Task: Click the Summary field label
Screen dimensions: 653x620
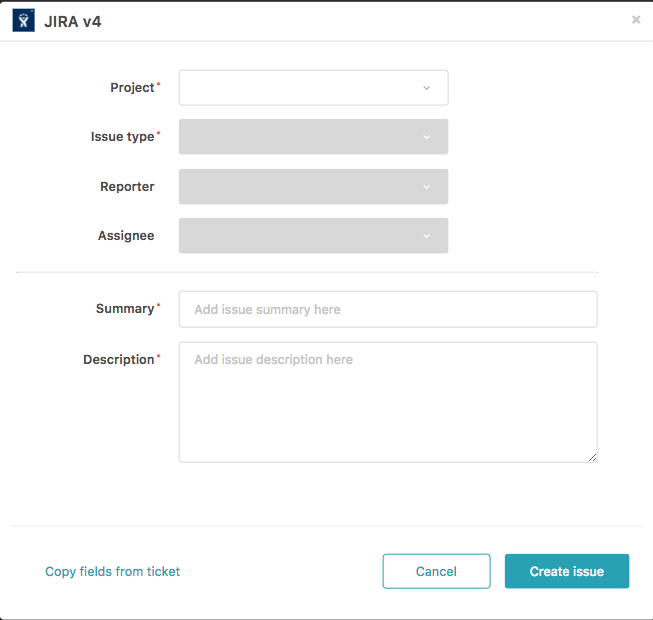Action: coord(124,309)
